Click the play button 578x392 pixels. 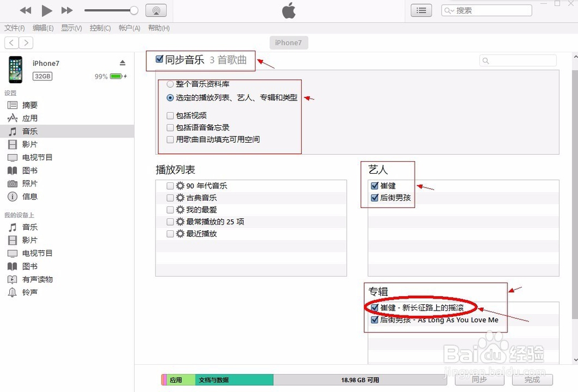[46, 10]
